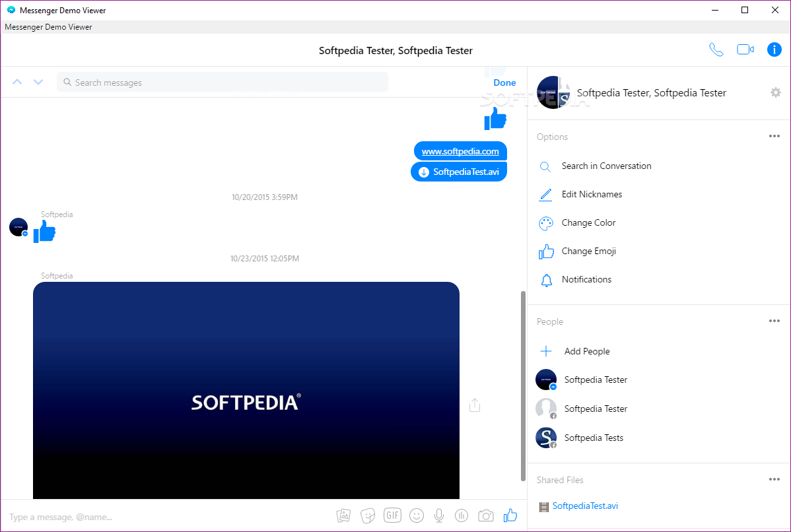Click the Softpedia sender avatar in chat
The width and height of the screenshot is (791, 532).
(x=18, y=227)
